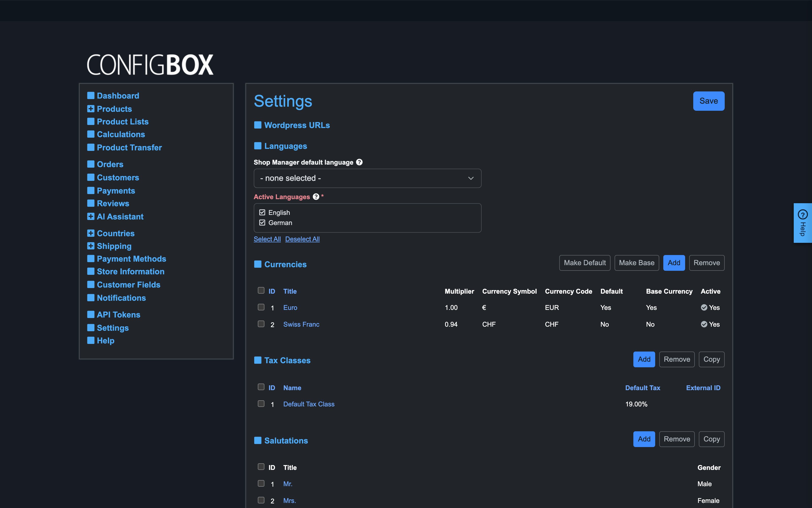The height and width of the screenshot is (508, 812).
Task: Click the help icon next to Active Languages
Action: [x=316, y=197]
